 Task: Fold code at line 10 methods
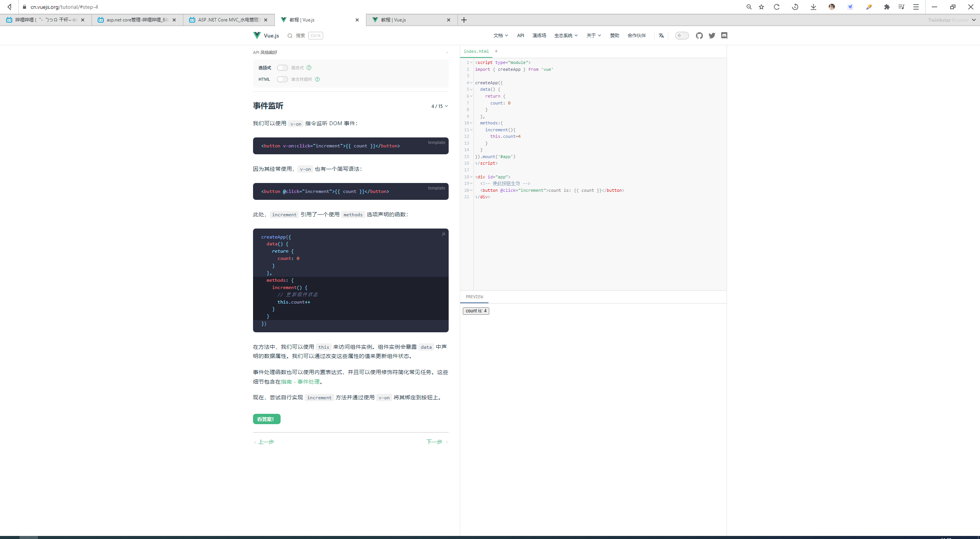pos(471,123)
